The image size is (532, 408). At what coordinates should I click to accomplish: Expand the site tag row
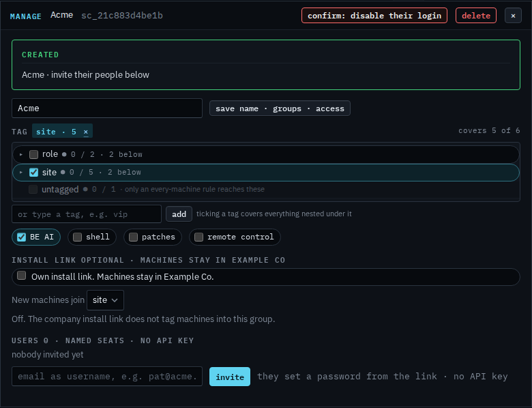click(21, 173)
